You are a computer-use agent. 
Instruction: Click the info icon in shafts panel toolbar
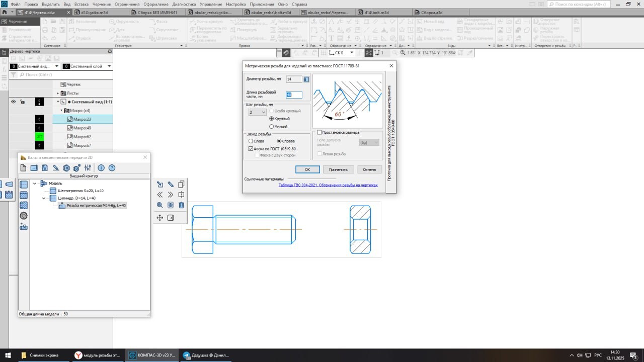click(x=101, y=168)
